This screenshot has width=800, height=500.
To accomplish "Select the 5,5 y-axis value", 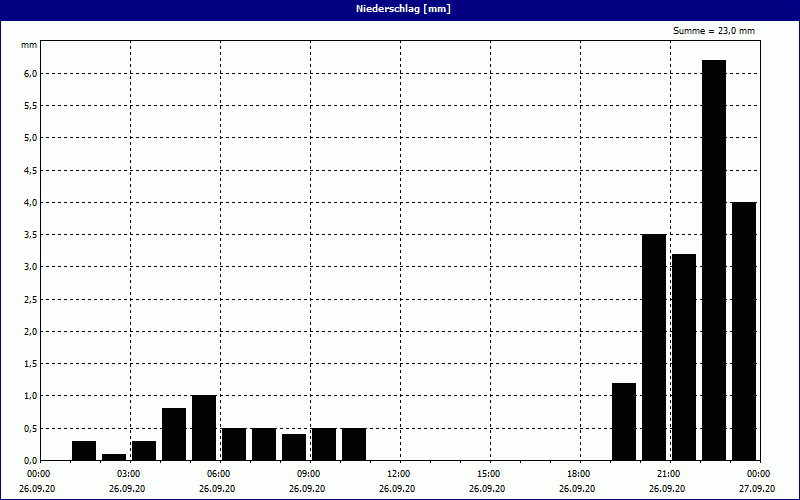I will 31,106.
